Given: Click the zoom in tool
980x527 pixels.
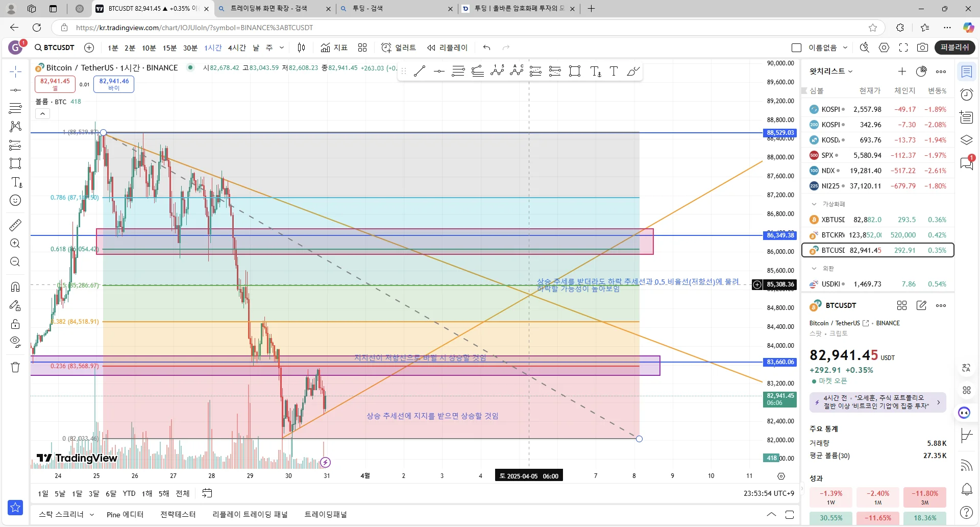Looking at the screenshot, I should click(x=15, y=244).
